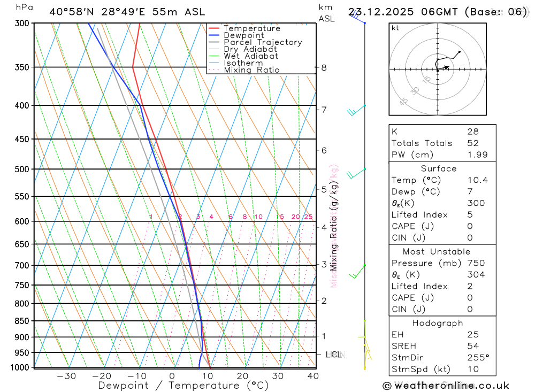Click the station coordinates title '40°58'N 28°49'E 55m ASL'
Viewport: 535px width, 392px height.
(x=127, y=12)
